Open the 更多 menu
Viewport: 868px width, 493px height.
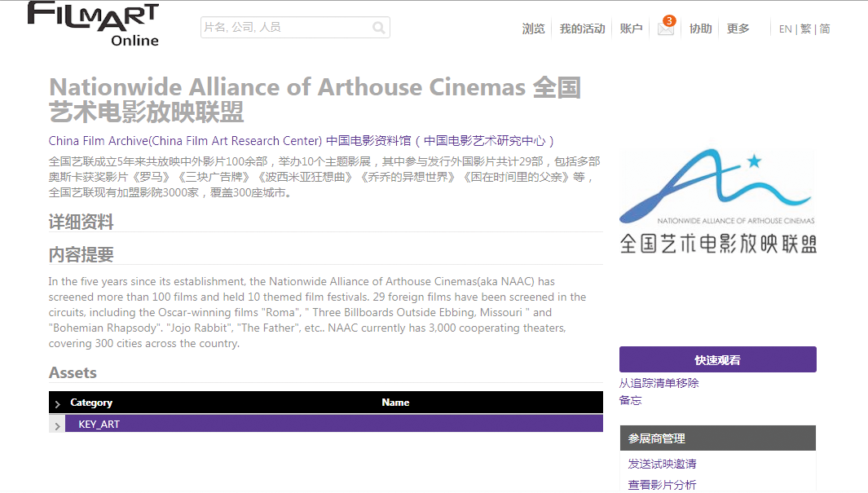pyautogui.click(x=738, y=29)
